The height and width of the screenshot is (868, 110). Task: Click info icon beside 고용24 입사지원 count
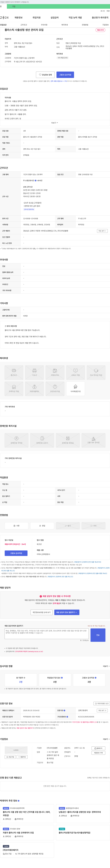click(x=95, y=678)
